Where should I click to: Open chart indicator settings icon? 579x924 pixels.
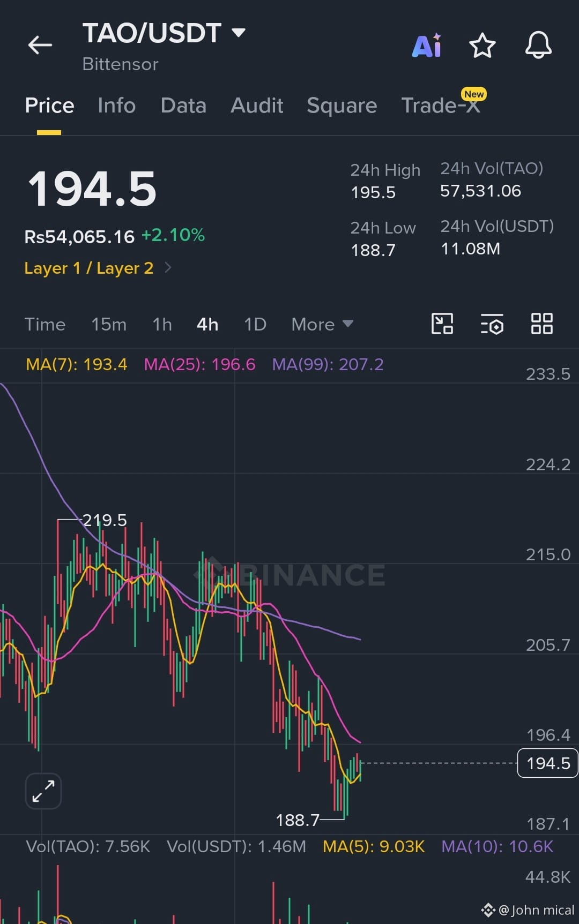coord(492,324)
